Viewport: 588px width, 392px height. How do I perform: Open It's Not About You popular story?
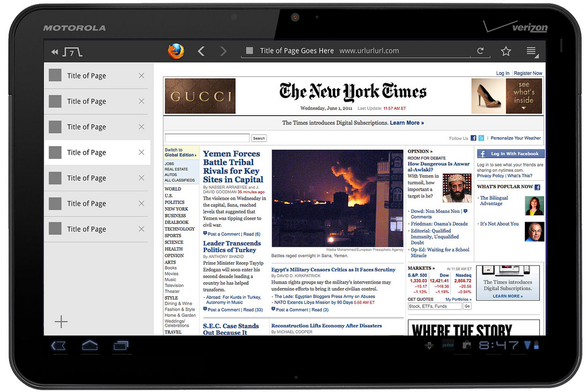[x=500, y=224]
